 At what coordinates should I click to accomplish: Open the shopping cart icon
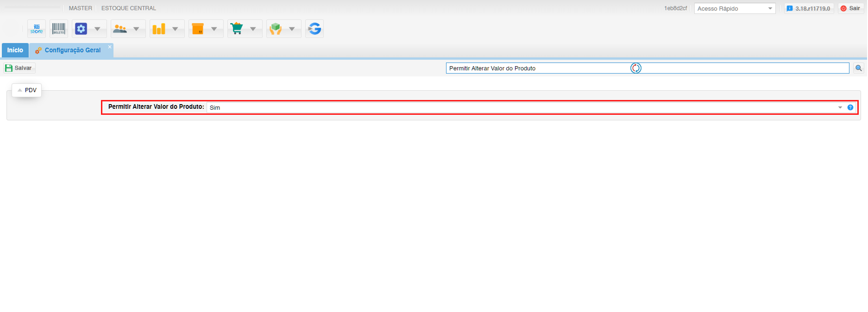tap(237, 29)
